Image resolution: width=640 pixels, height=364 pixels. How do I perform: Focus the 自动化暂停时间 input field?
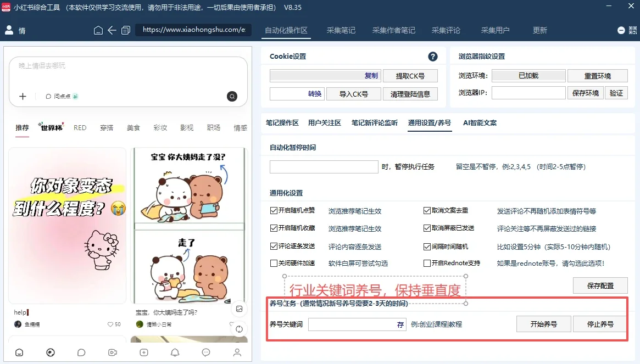click(x=324, y=166)
